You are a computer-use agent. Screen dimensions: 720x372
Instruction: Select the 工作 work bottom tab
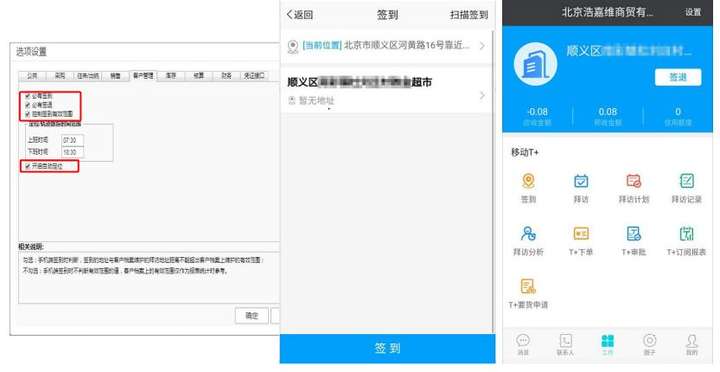click(x=608, y=344)
